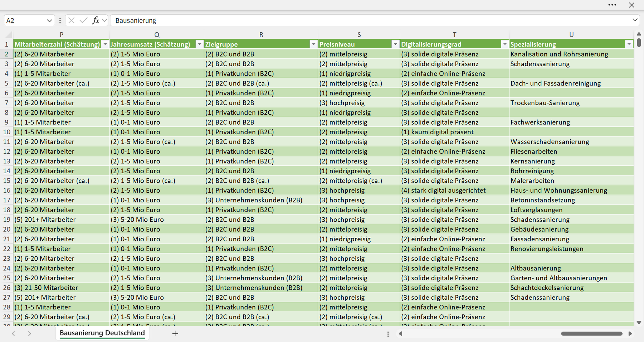Viewport: 644px width, 342px height.
Task: Select cell Schachtdeckelsanierung
Action: point(571,288)
